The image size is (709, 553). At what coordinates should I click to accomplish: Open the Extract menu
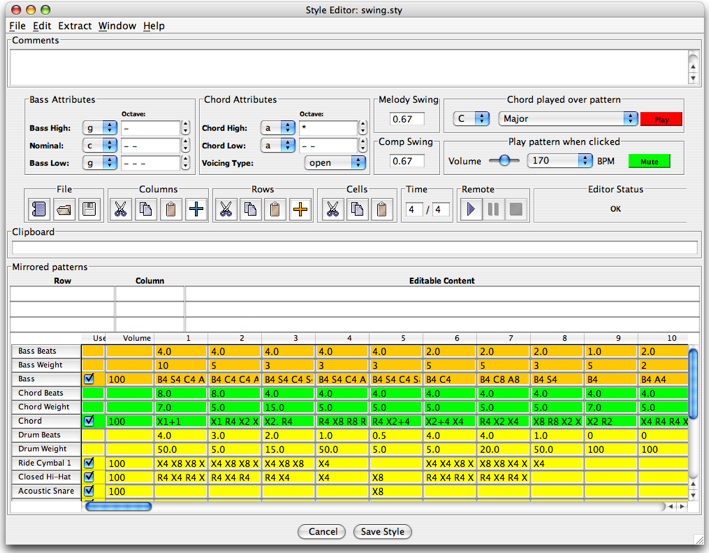click(74, 25)
